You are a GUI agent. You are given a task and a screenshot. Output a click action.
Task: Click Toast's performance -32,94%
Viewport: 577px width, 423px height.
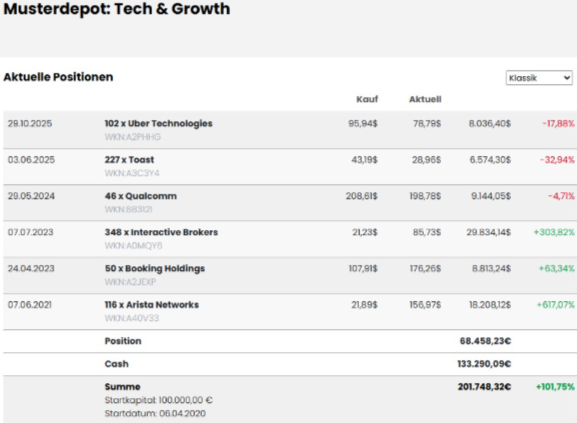pyautogui.click(x=557, y=160)
